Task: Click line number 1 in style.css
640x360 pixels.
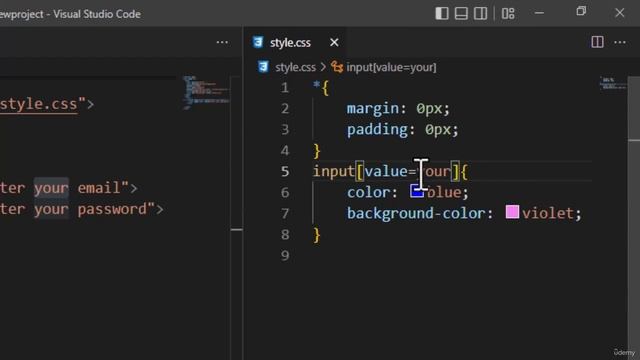Action: coord(285,88)
